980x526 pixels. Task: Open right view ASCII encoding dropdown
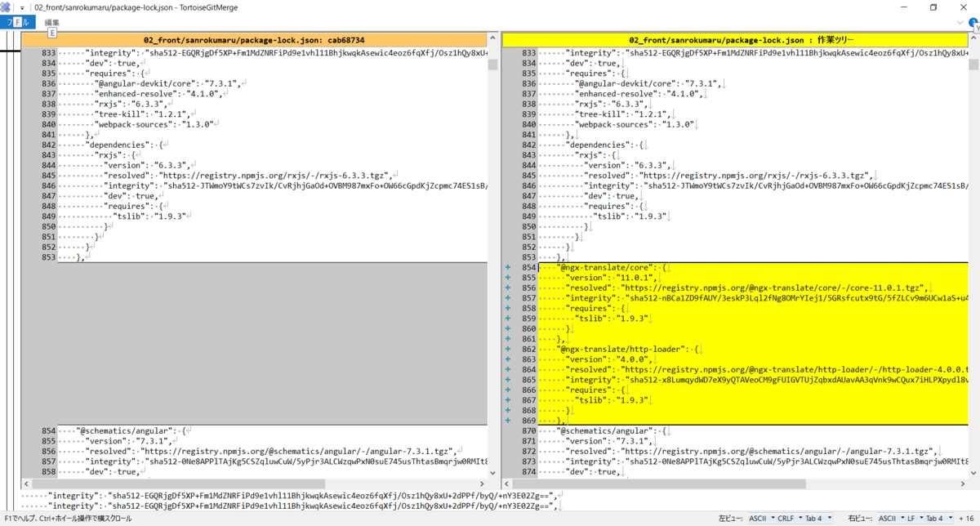click(x=889, y=519)
